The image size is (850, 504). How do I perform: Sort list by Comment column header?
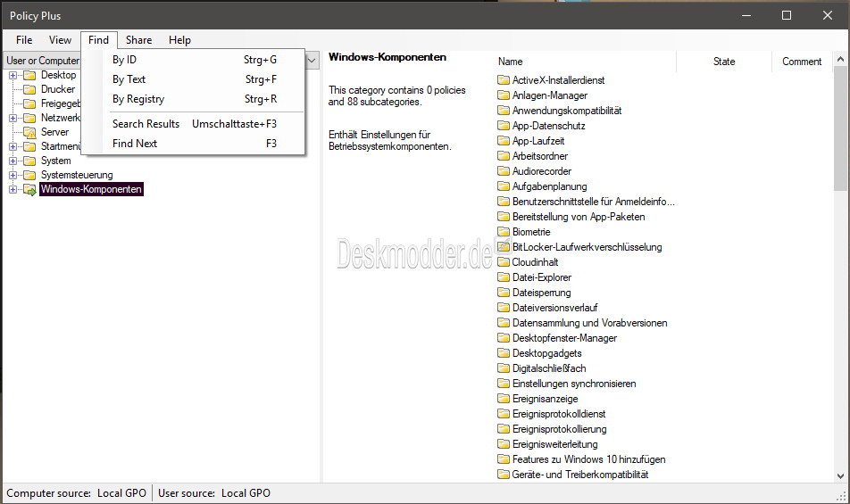(x=802, y=62)
